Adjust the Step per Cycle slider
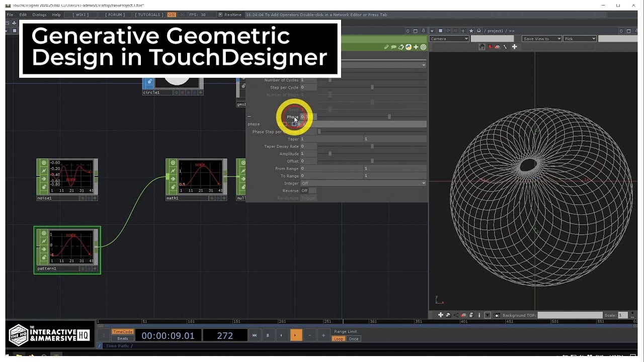 point(372,87)
